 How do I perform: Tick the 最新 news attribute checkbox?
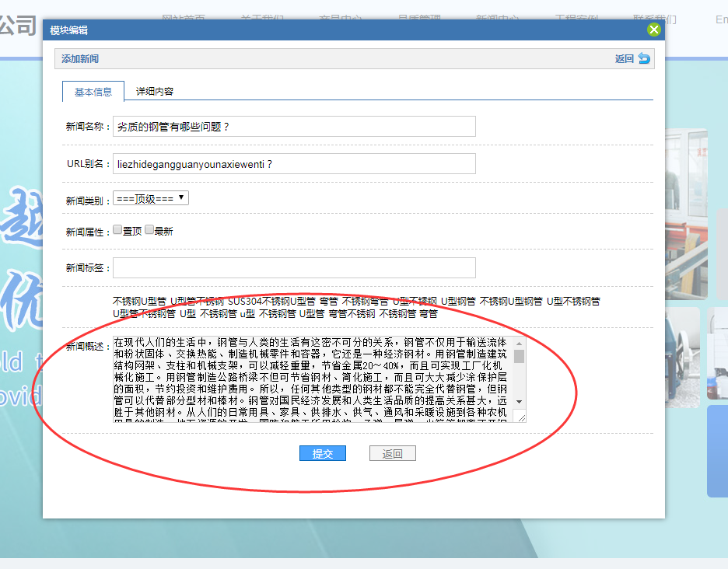(149, 230)
